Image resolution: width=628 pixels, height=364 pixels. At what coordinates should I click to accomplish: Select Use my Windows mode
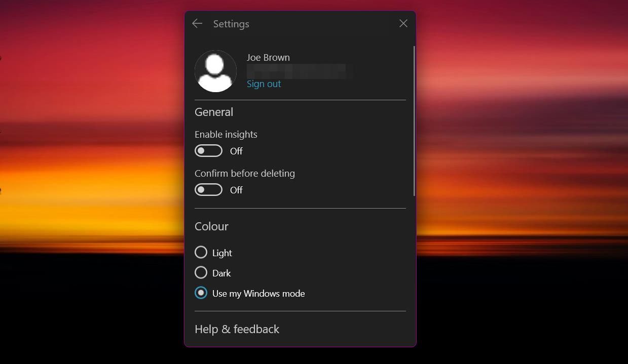(201, 293)
